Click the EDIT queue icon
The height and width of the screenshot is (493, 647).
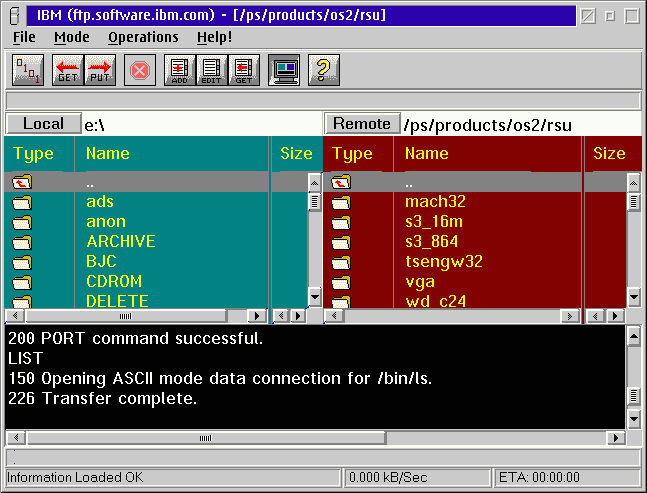[x=212, y=70]
